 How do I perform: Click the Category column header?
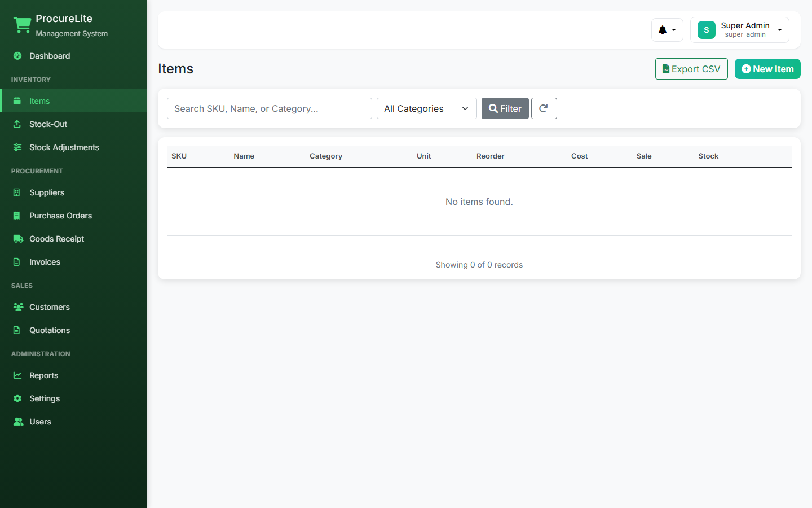pyautogui.click(x=326, y=156)
